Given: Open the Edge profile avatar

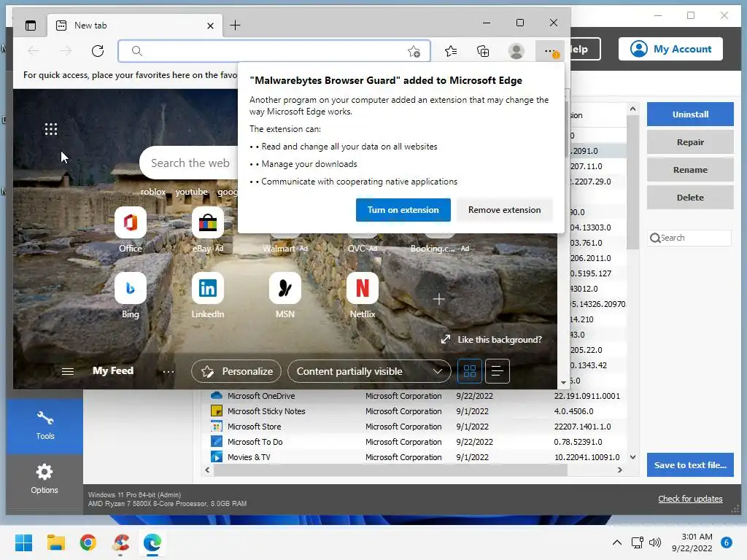Looking at the screenshot, I should (516, 51).
